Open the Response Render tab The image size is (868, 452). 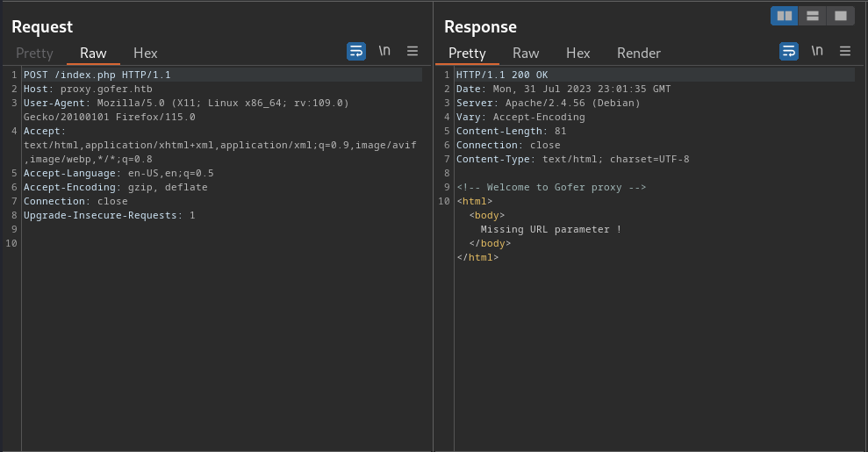639,54
